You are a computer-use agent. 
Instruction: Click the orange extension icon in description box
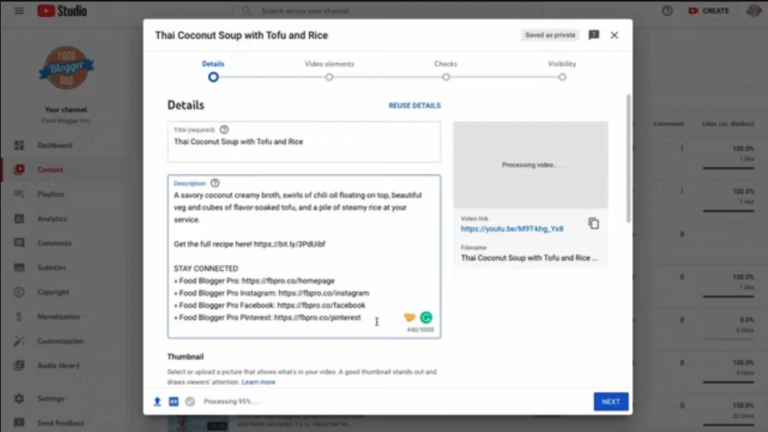point(409,317)
